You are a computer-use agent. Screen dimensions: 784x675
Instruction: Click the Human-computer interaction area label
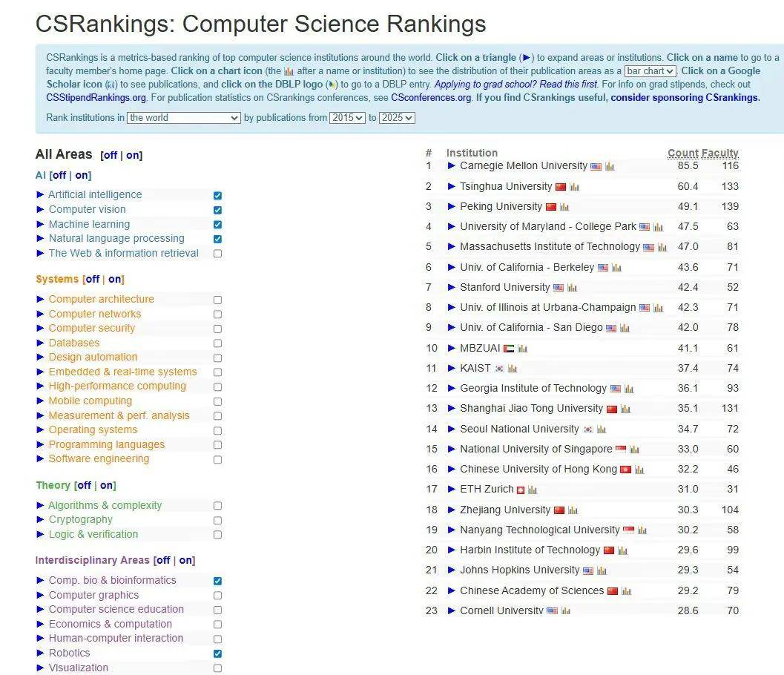[x=116, y=639]
